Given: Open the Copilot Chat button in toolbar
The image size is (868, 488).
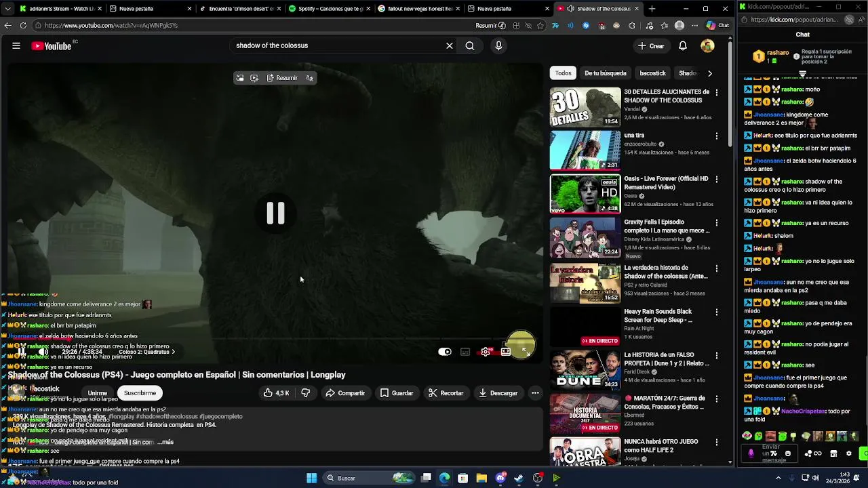Looking at the screenshot, I should [717, 26].
